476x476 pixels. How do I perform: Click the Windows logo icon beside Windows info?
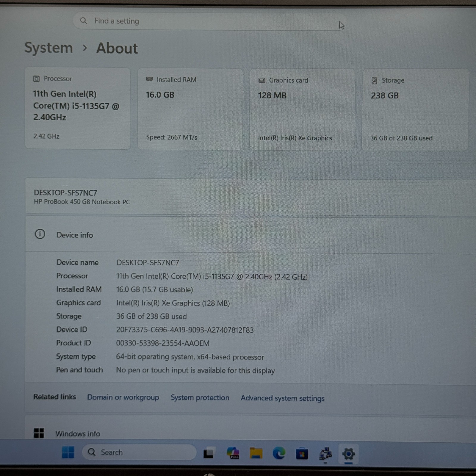click(39, 433)
